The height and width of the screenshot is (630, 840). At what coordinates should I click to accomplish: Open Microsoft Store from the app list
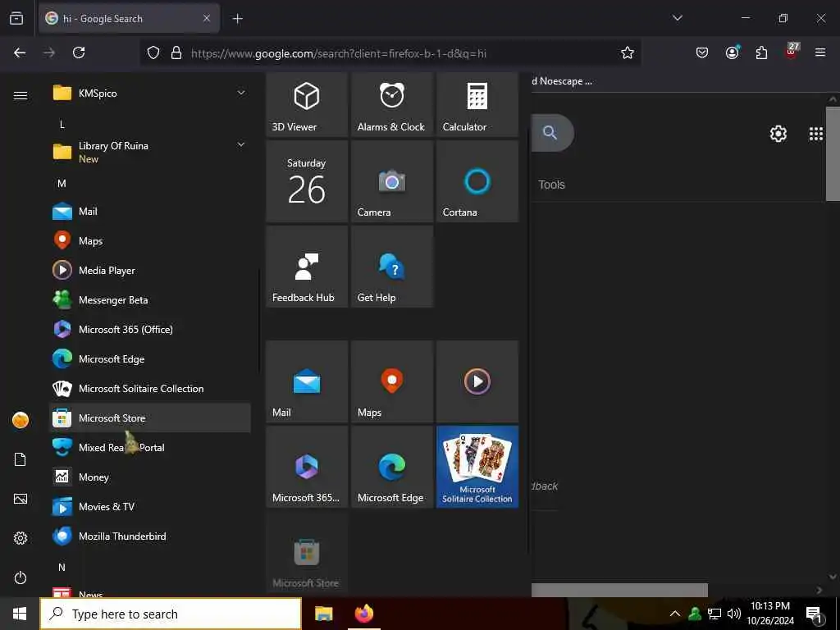click(x=150, y=418)
